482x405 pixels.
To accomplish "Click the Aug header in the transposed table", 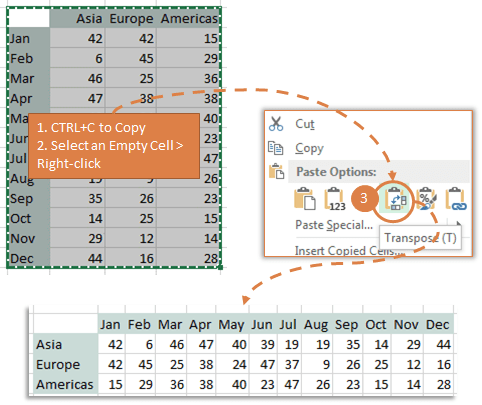I will 316,324.
